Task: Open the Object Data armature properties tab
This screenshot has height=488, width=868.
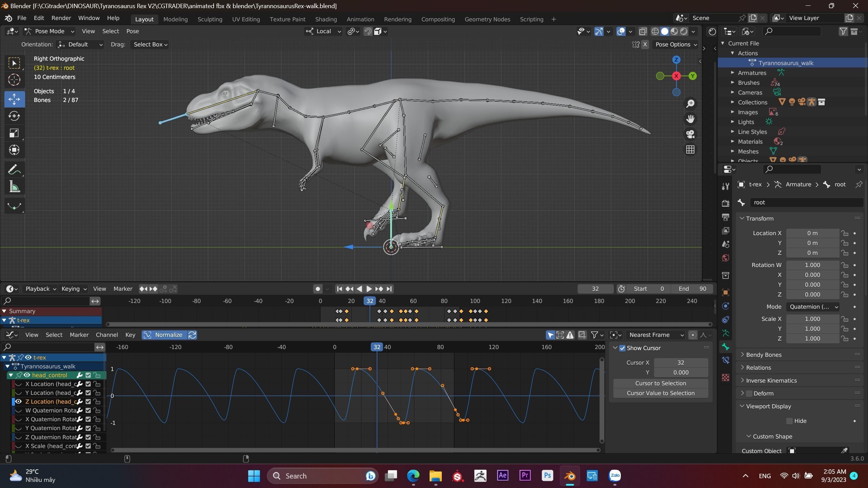Action: [726, 333]
